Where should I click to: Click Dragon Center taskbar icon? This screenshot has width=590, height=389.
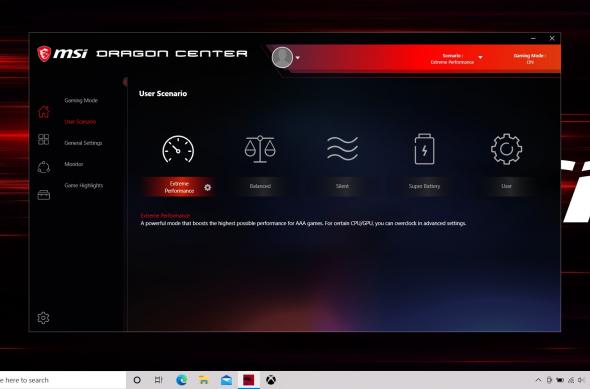click(248, 380)
